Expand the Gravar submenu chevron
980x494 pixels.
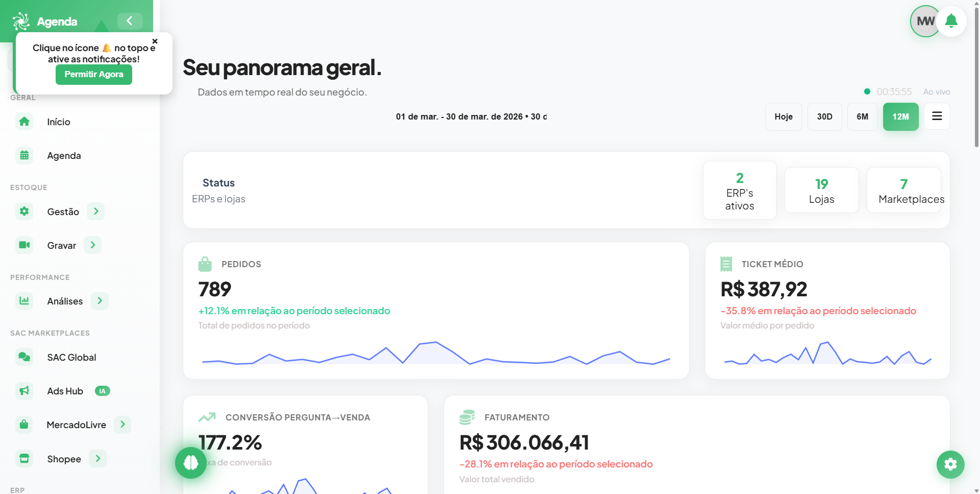click(x=92, y=245)
